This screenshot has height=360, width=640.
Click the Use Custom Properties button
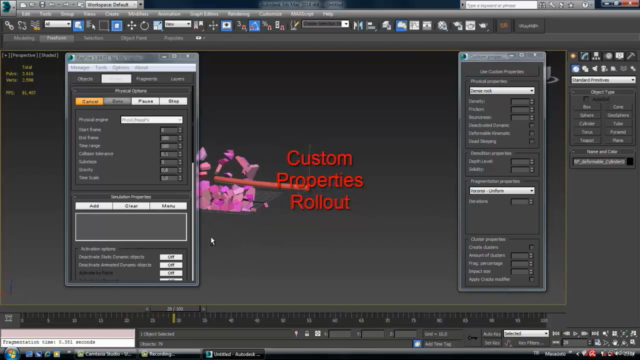click(x=502, y=71)
